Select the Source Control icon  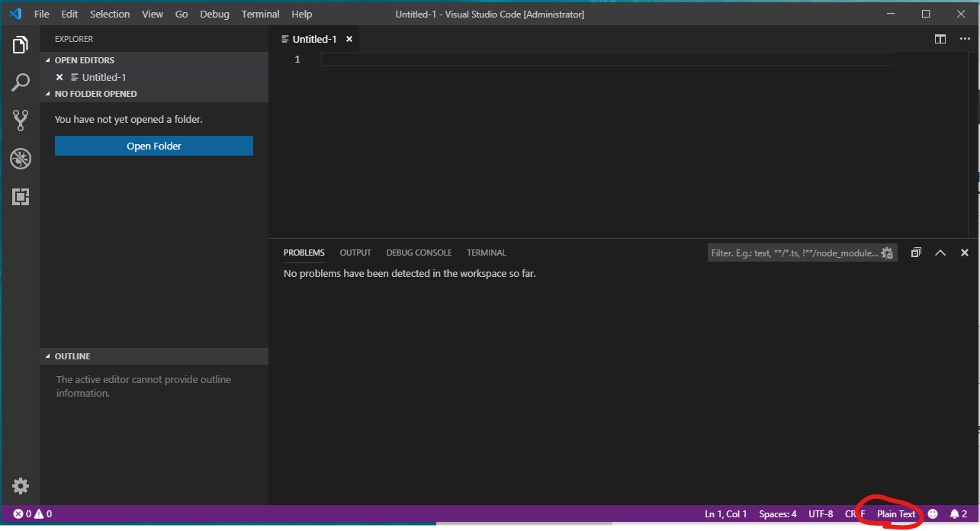point(20,120)
